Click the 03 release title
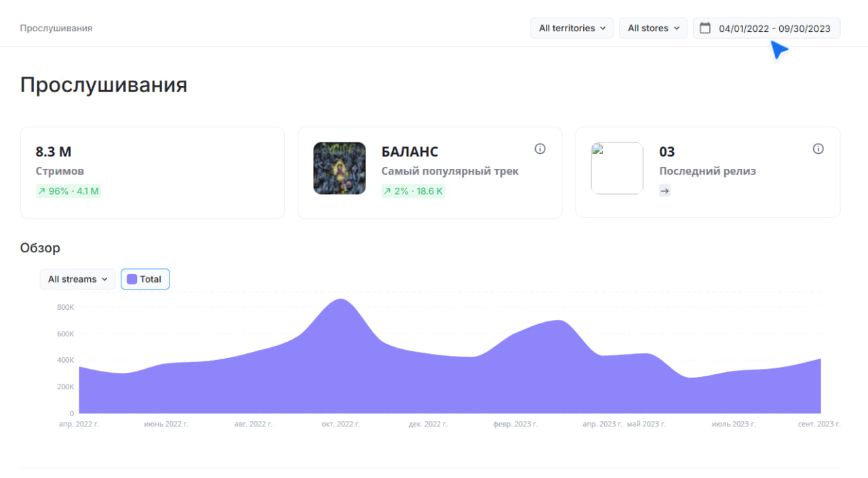868x478 pixels. (667, 152)
